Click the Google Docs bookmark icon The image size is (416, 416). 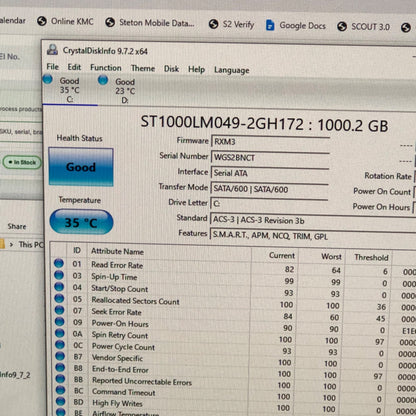pyautogui.click(x=270, y=25)
